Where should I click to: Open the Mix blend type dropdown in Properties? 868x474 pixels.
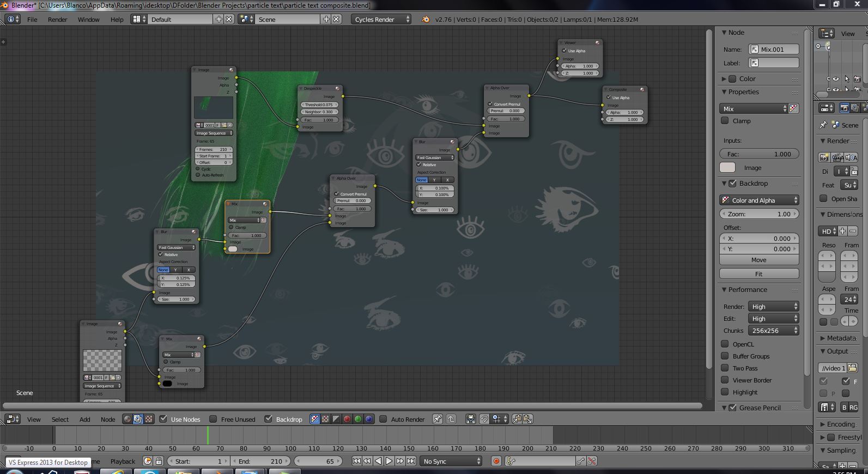click(x=754, y=108)
